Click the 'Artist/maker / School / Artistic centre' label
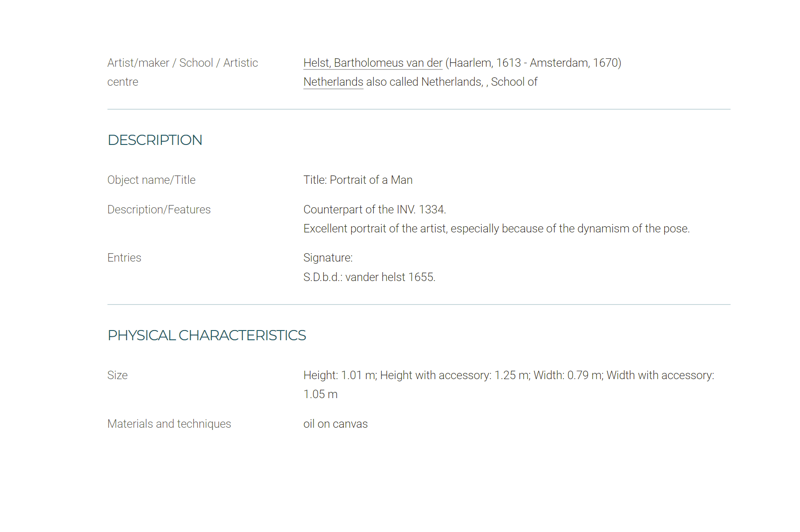Viewport: 800px width, 532px height. point(183,72)
